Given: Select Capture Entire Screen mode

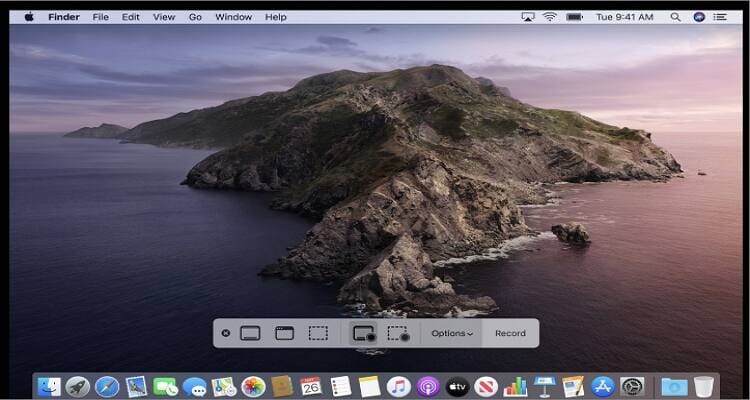Looking at the screenshot, I should tap(250, 333).
